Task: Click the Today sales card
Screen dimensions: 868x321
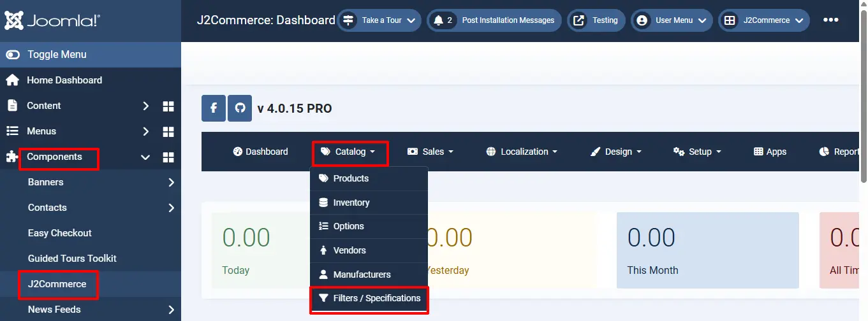Action: coord(261,250)
